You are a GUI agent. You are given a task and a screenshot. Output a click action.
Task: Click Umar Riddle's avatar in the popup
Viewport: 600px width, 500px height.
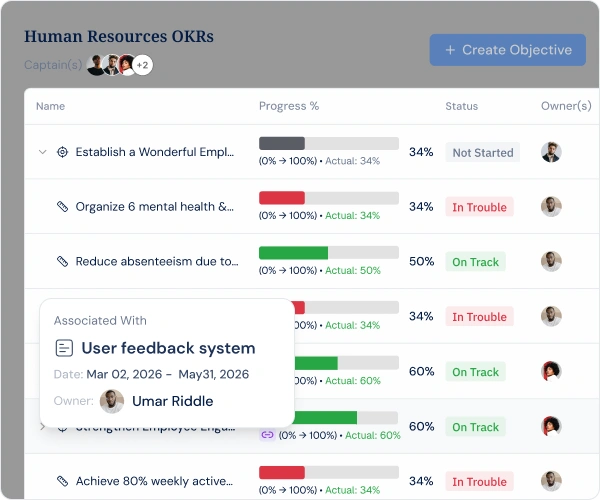(112, 401)
